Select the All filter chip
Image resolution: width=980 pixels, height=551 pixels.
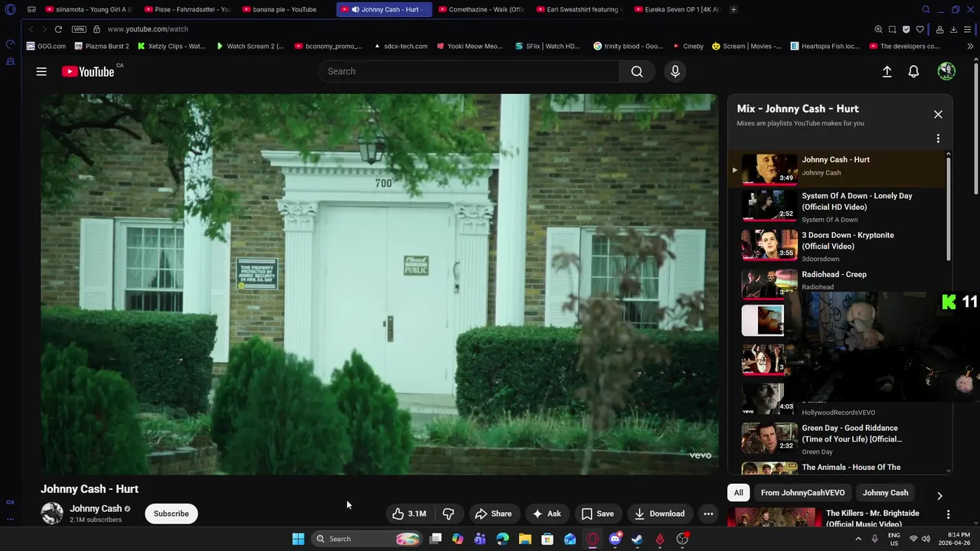coord(738,493)
